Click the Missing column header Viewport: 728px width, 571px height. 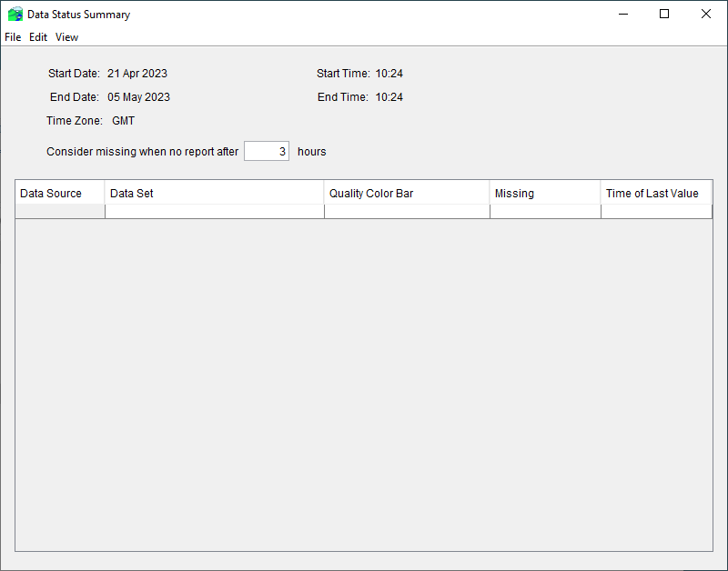pyautogui.click(x=545, y=193)
